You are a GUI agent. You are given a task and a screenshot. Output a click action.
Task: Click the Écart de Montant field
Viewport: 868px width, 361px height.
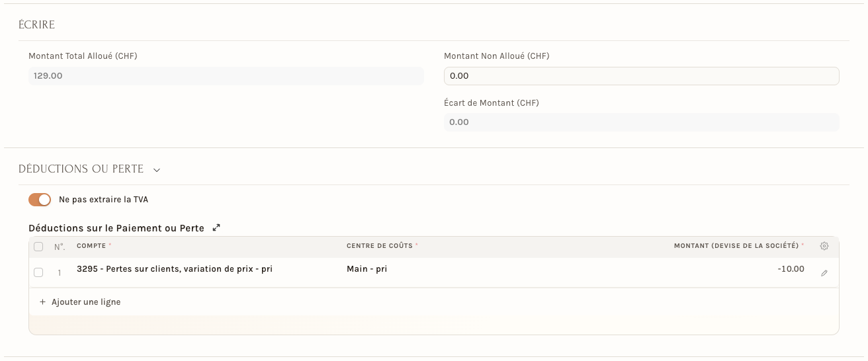[x=641, y=122]
